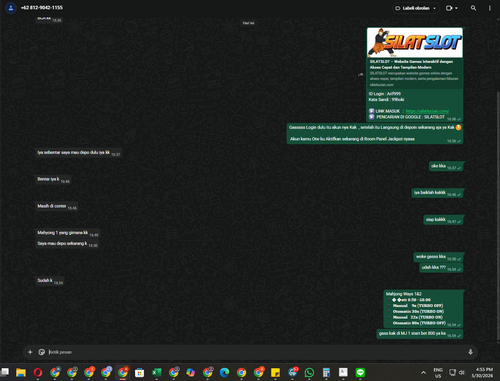The width and height of the screenshot is (500, 381).
Task: Open the attach menu with plus icon
Action: tap(30, 352)
